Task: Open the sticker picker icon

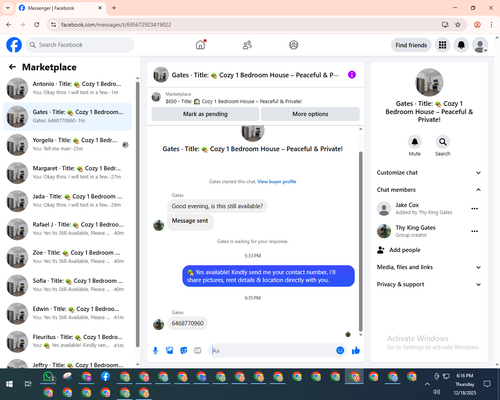Action: tap(184, 350)
